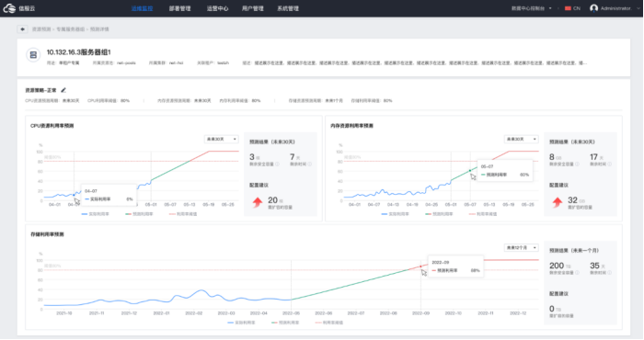Image resolution: width=644 pixels, height=340 pixels.
Task: Click the server group icon beside 10.132.16.3
Action: click(33, 55)
